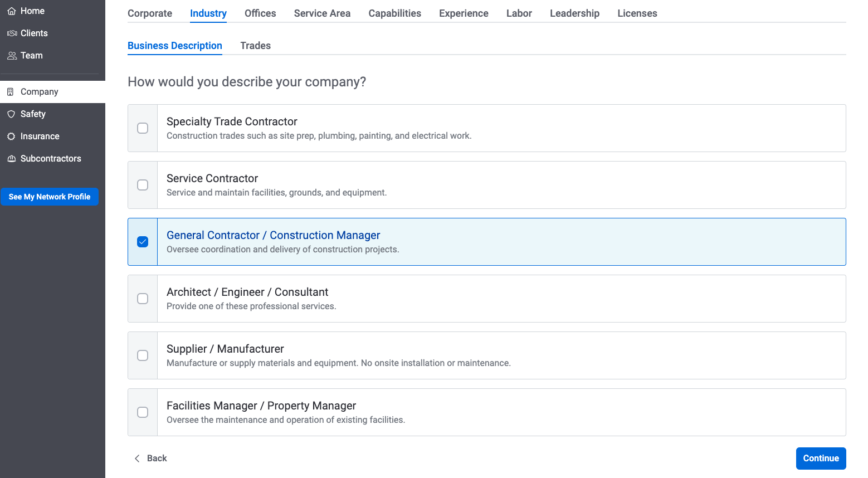Open the Service Area tab
The image size is (868, 478).
[x=322, y=13]
